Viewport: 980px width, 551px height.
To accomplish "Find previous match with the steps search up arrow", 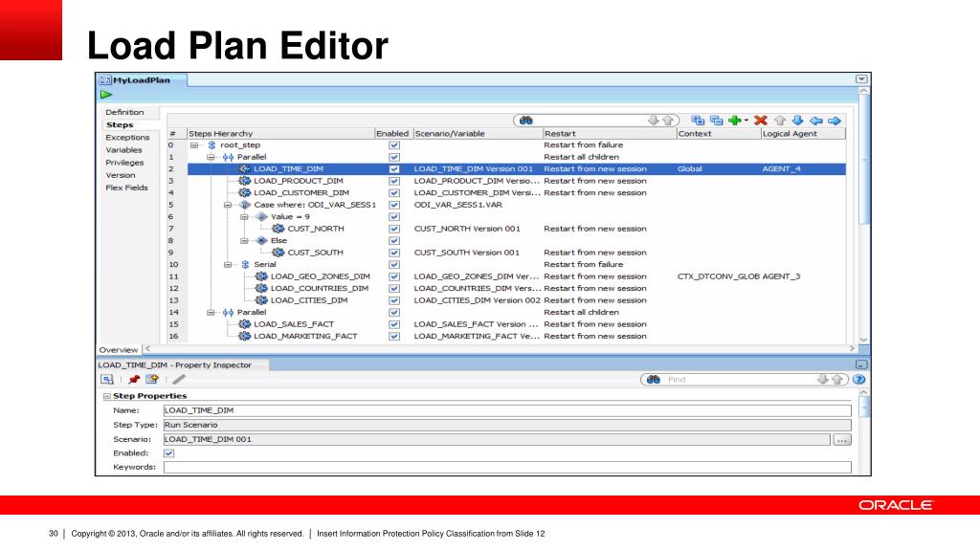I will (667, 120).
